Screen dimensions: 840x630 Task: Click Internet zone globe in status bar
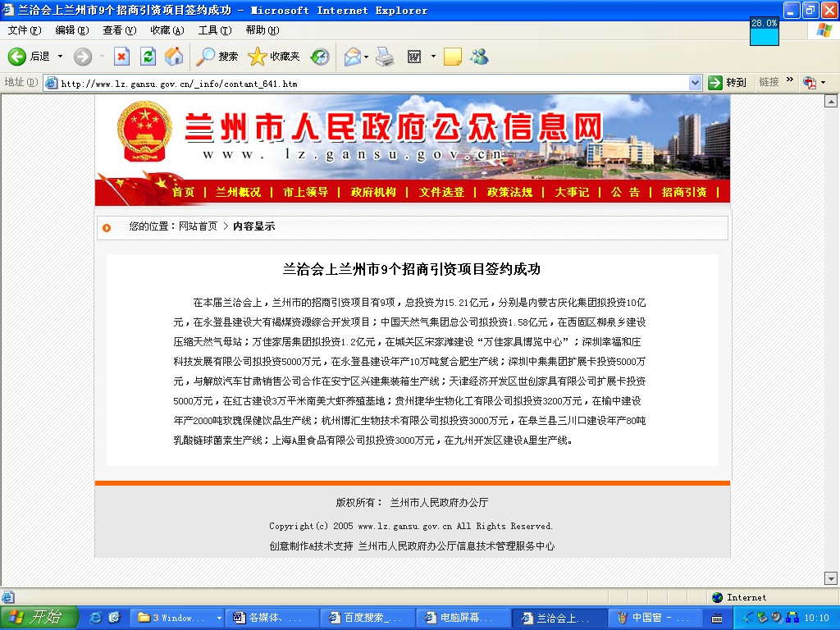tap(718, 597)
